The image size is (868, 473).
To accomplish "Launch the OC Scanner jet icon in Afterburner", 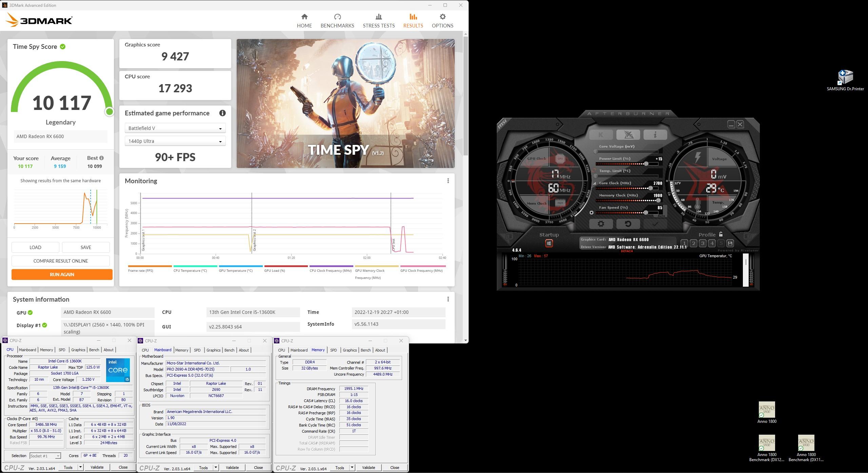I will [628, 135].
